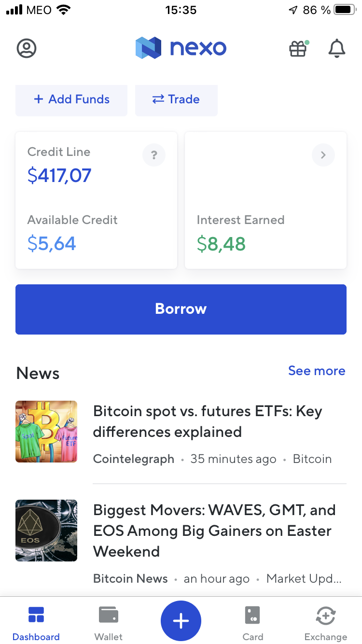Viewport: 362px width, 644px height.
Task: Tap the Nexo logo
Action: pos(181,48)
